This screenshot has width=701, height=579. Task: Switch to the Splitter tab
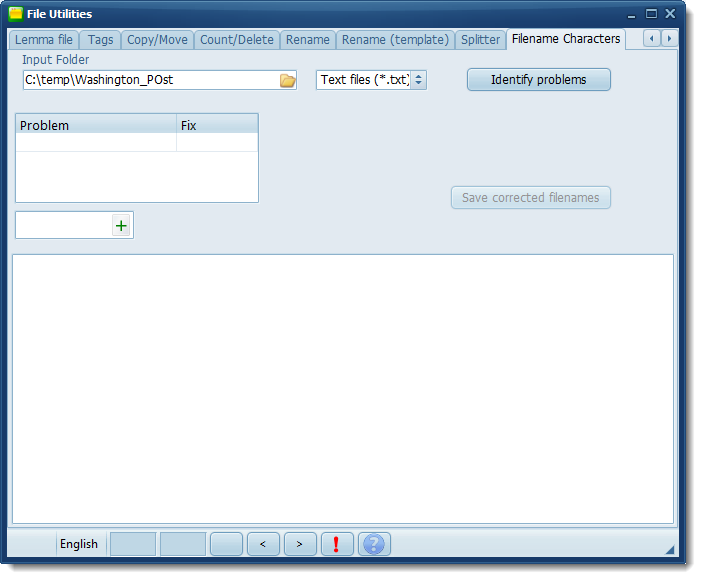click(x=480, y=40)
